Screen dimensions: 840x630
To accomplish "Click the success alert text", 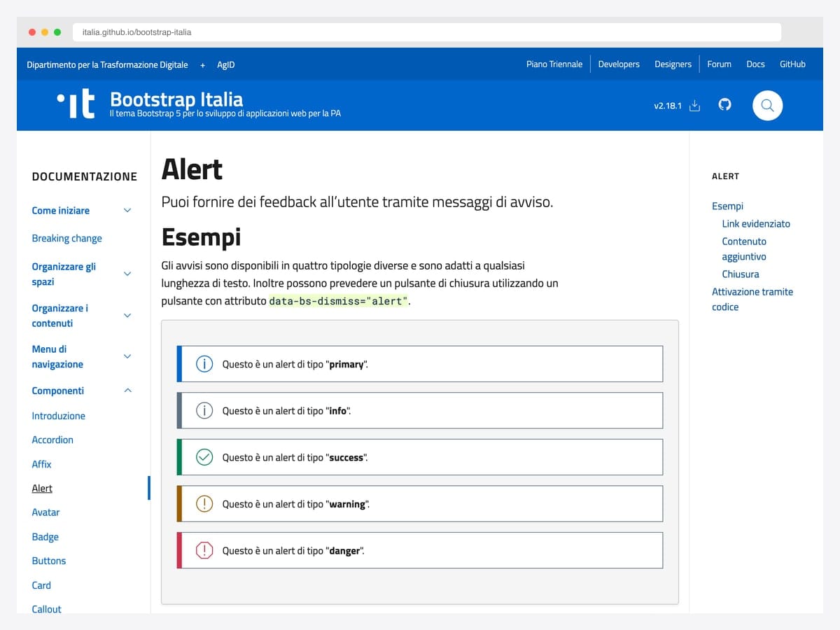I will (295, 458).
